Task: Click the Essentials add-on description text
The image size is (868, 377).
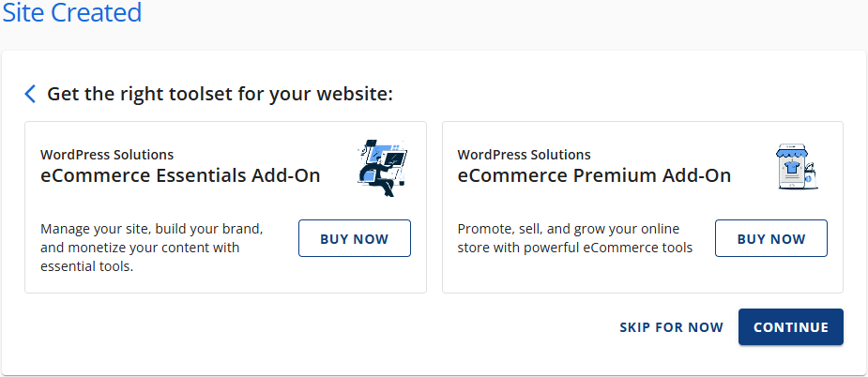Action: (x=152, y=248)
